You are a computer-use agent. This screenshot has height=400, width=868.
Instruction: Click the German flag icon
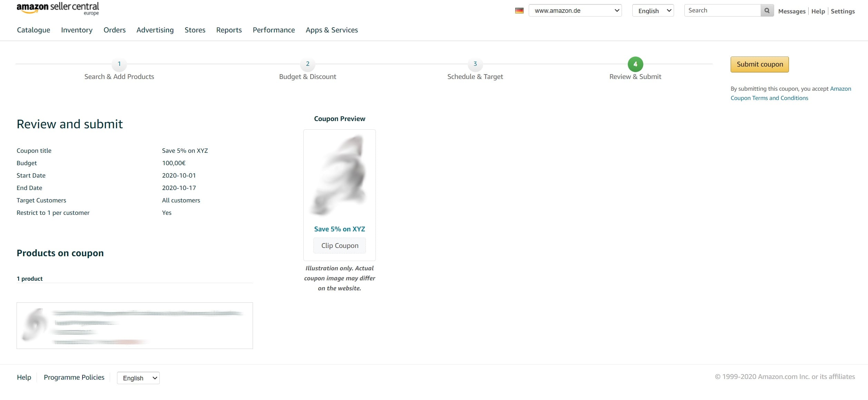(519, 11)
